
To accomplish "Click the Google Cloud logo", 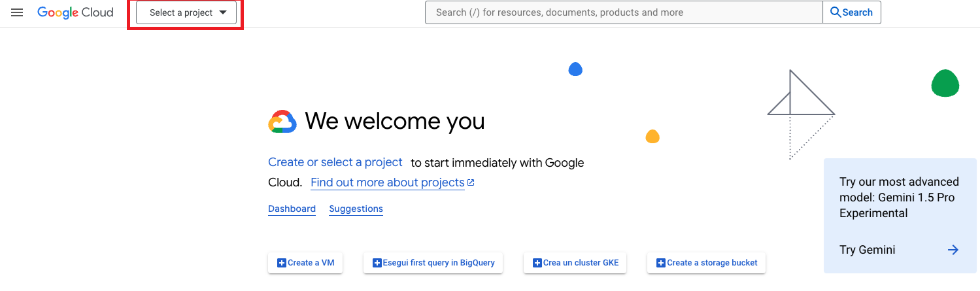I will point(75,12).
